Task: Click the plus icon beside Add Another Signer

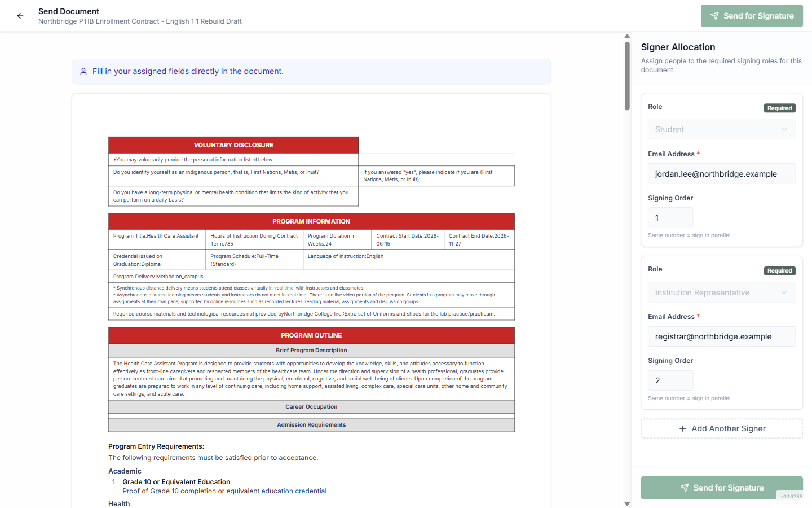Action: (x=682, y=428)
